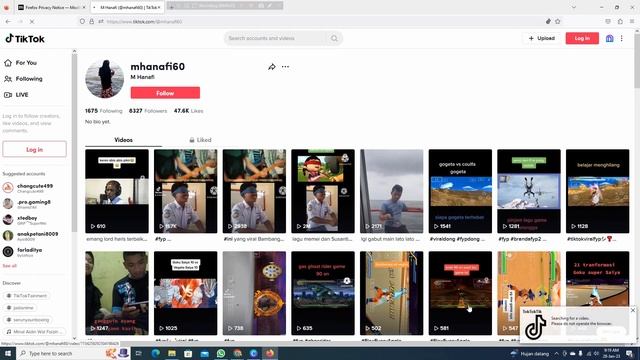Open Firefox extensions puzzle icon
640x360 pixels.
[x=620, y=21]
